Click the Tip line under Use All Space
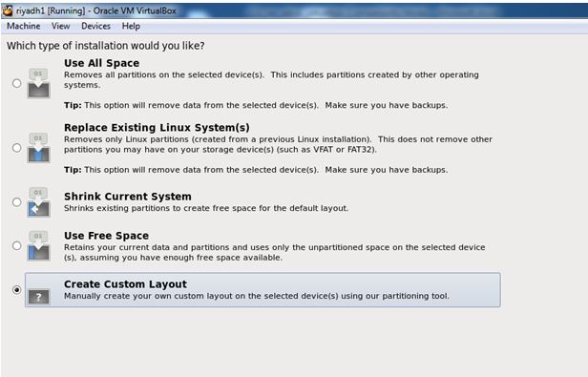Screen dimensions: 588x377 [x=256, y=105]
